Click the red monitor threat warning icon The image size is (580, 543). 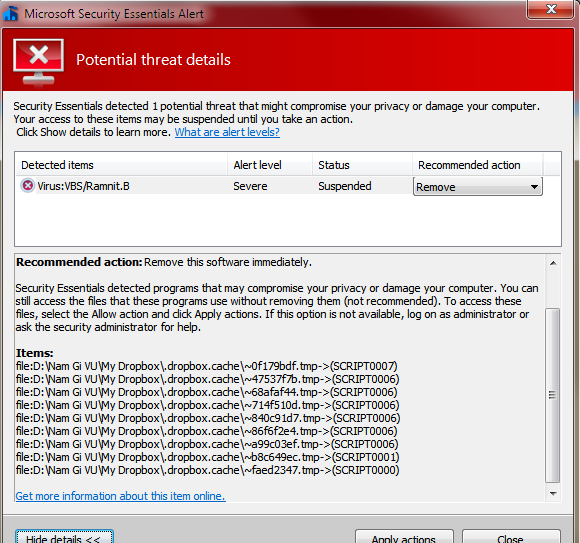click(x=38, y=62)
